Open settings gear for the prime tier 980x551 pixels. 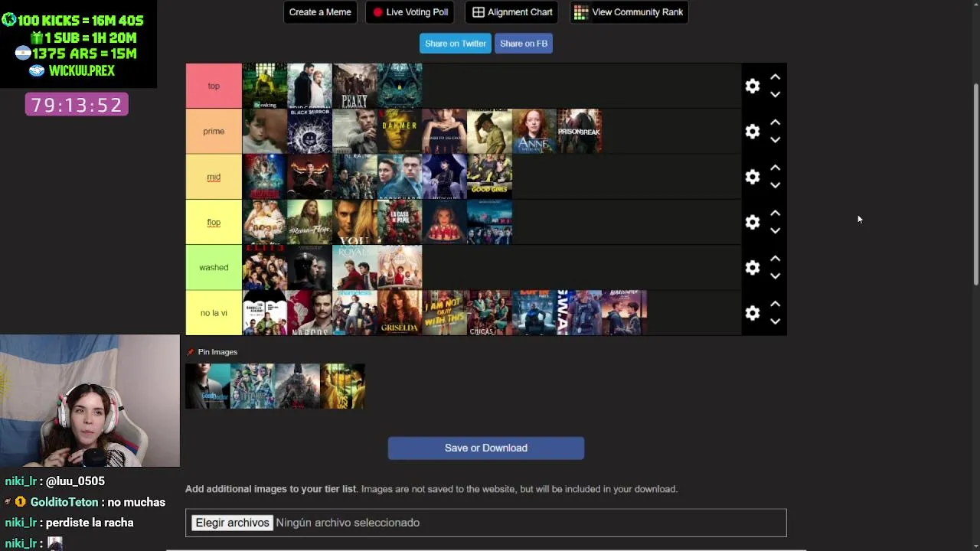(753, 132)
